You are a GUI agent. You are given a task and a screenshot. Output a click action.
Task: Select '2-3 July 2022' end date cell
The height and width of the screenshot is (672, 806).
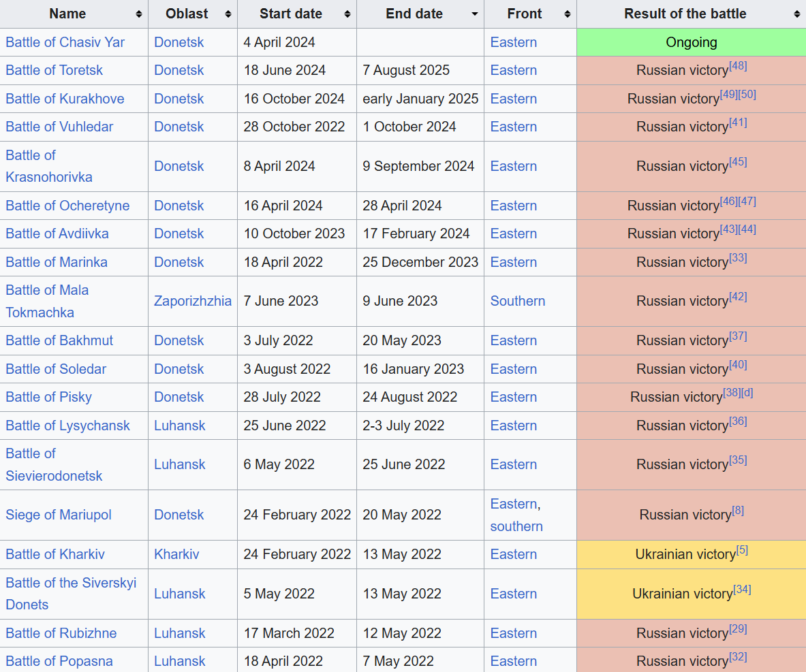[x=420, y=426]
